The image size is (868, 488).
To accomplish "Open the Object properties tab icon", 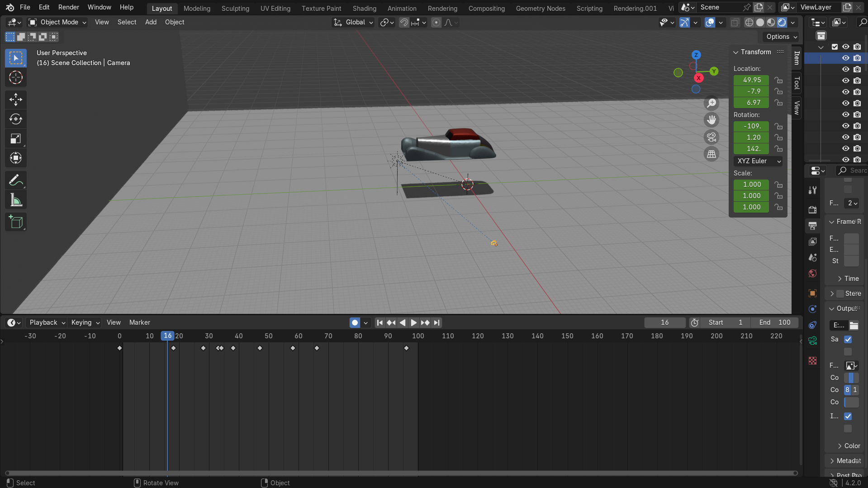I will [x=813, y=293].
